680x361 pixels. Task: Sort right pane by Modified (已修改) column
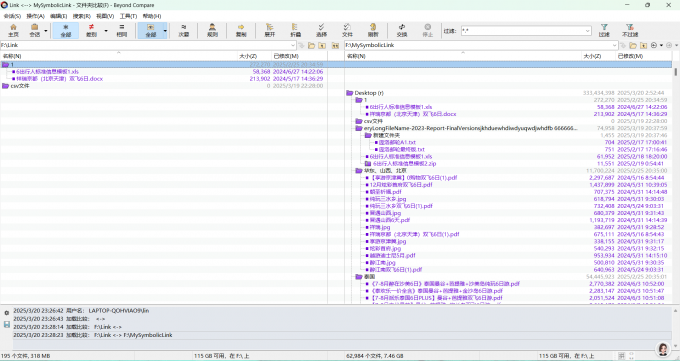click(644, 56)
